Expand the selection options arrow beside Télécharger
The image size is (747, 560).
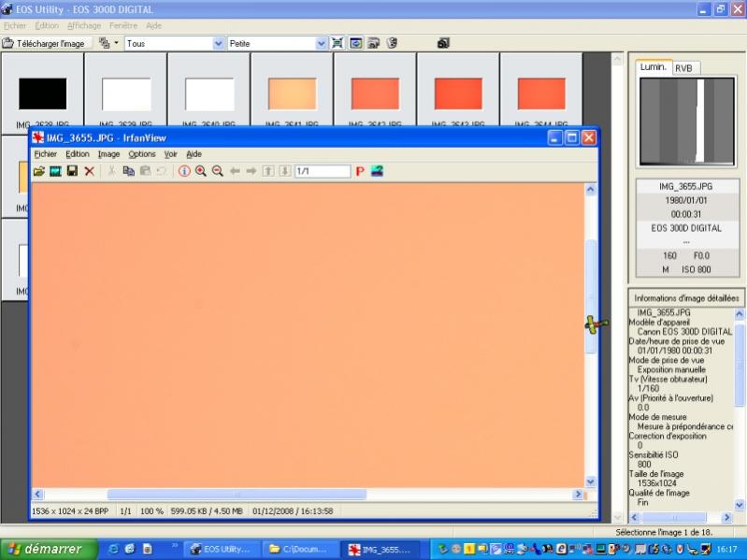click(116, 43)
